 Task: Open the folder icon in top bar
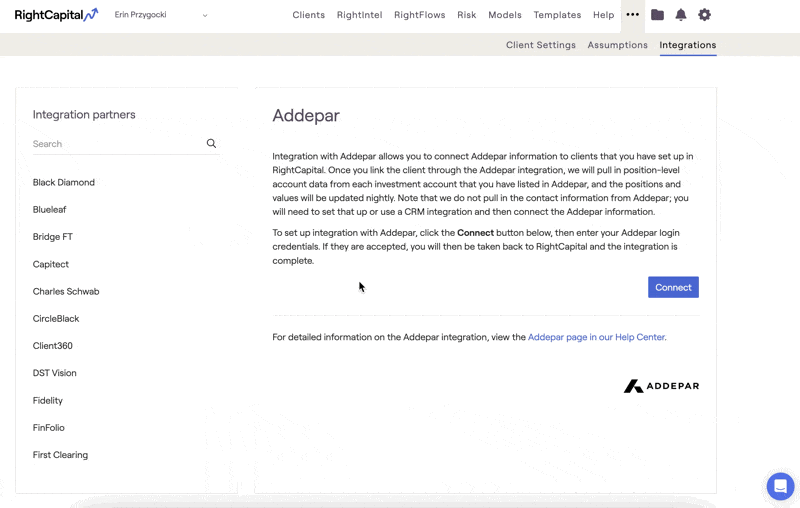coord(657,15)
